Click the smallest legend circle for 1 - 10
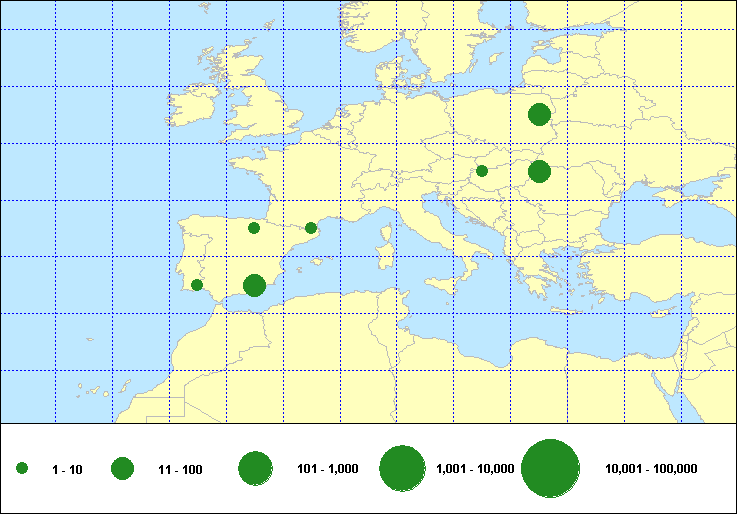Viewport: 737px width, 514px height. (x=22, y=468)
